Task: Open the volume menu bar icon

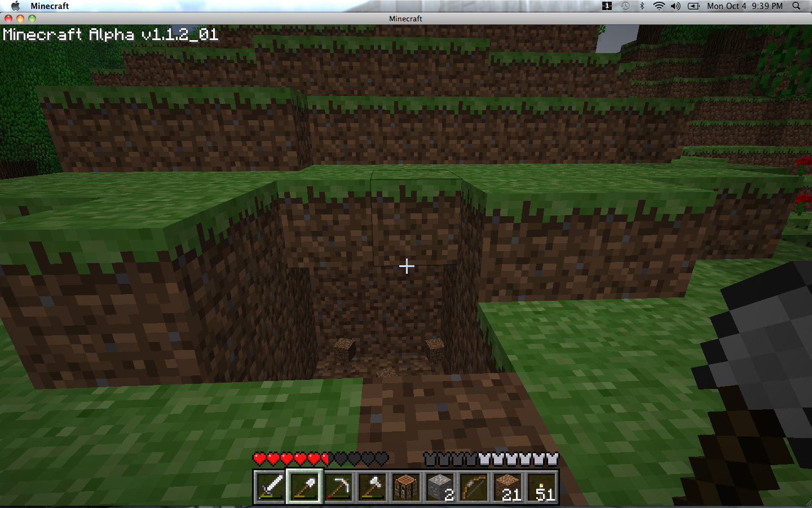Action: (x=676, y=6)
